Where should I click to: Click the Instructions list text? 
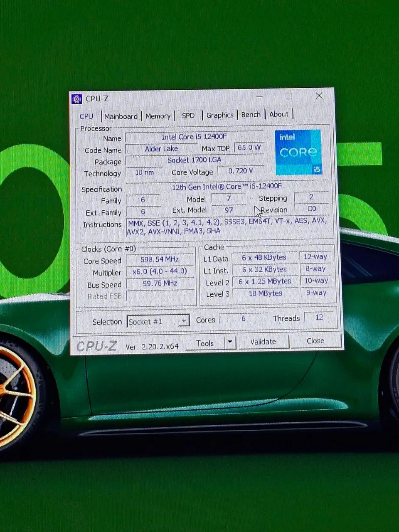pyautogui.click(x=227, y=226)
